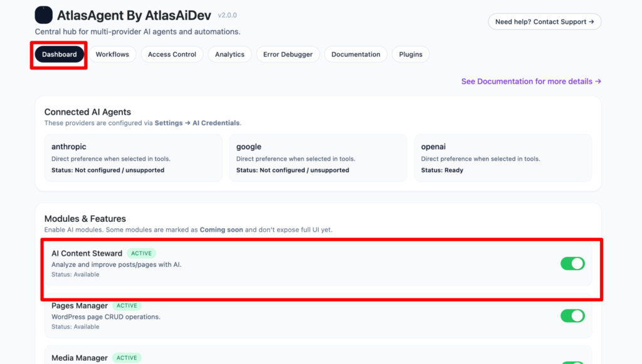This screenshot has width=642, height=364.
Task: Follow See Documentation for more details link
Action: pos(531,81)
